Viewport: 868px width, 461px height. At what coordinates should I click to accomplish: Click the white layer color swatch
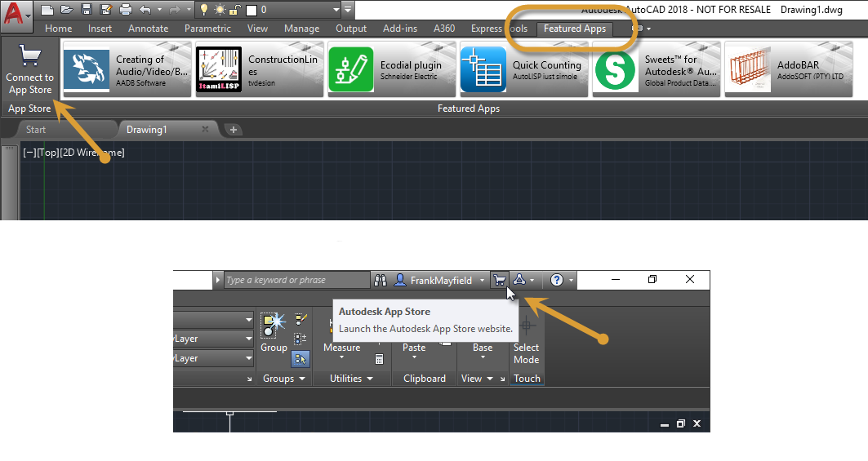click(x=251, y=10)
